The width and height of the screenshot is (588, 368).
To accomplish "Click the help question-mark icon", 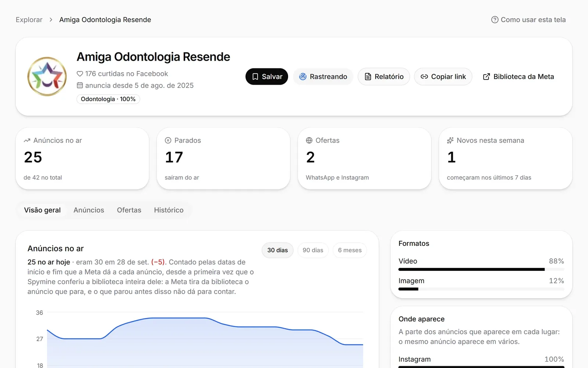I will coord(495,20).
